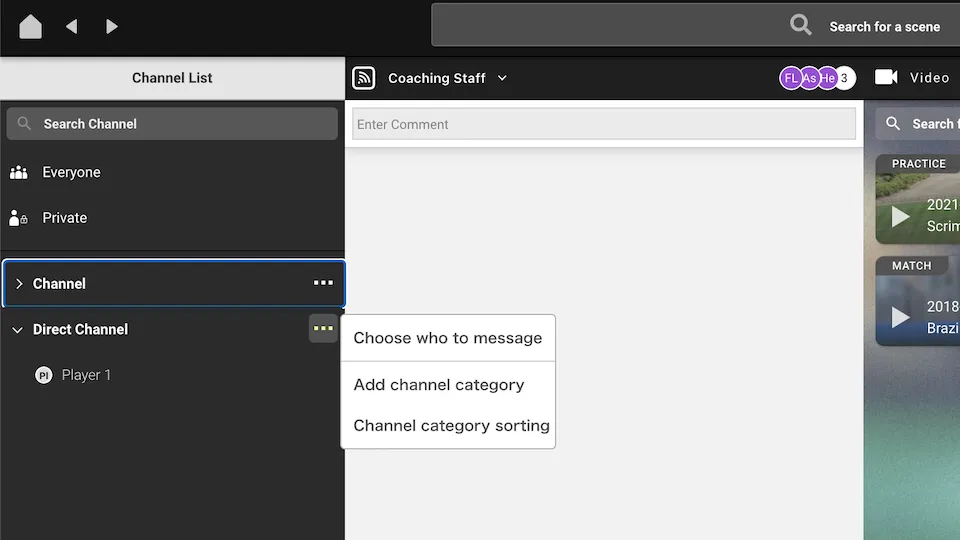Screen dimensions: 960x540
Task: Select the Direct Channel label
Action: pyautogui.click(x=80, y=329)
